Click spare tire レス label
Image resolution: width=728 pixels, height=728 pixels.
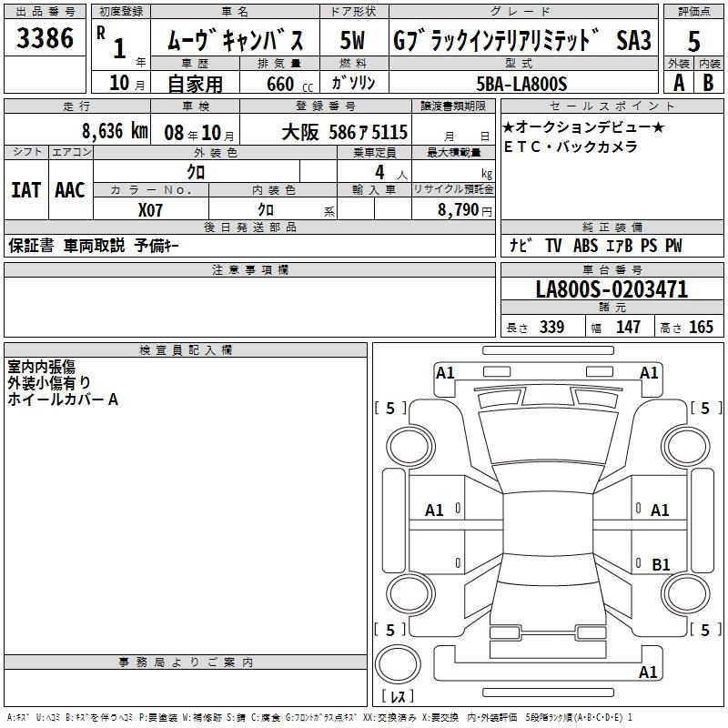pyautogui.click(x=398, y=695)
